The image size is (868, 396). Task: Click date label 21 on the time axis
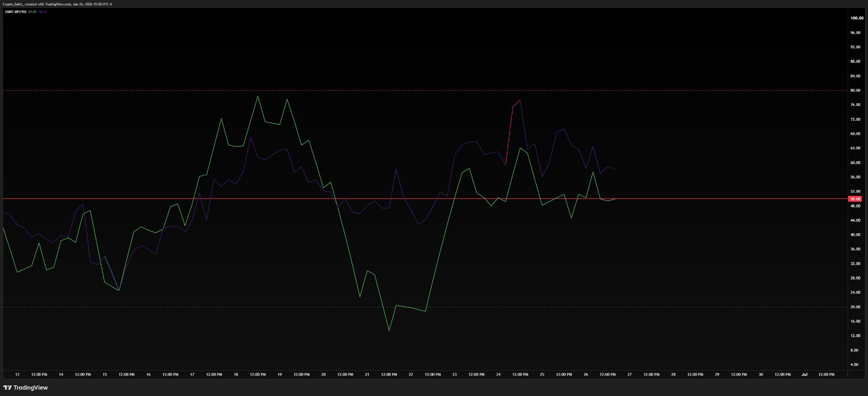[367, 375]
